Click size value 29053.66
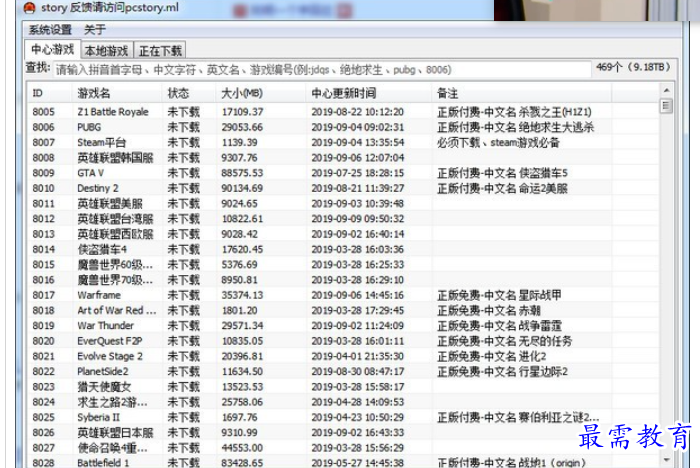This screenshot has width=700, height=468. (242, 127)
